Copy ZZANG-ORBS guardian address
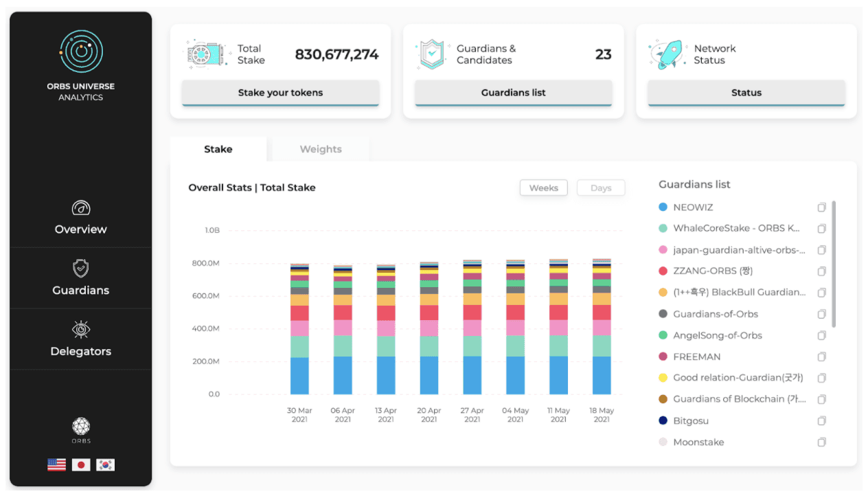 pyautogui.click(x=821, y=271)
